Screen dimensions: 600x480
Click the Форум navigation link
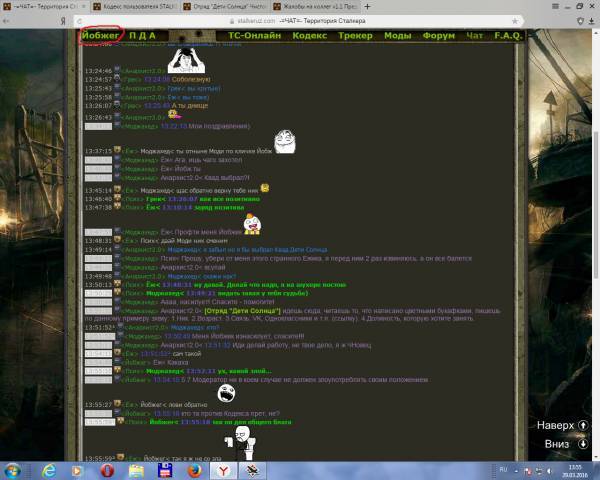coord(438,36)
